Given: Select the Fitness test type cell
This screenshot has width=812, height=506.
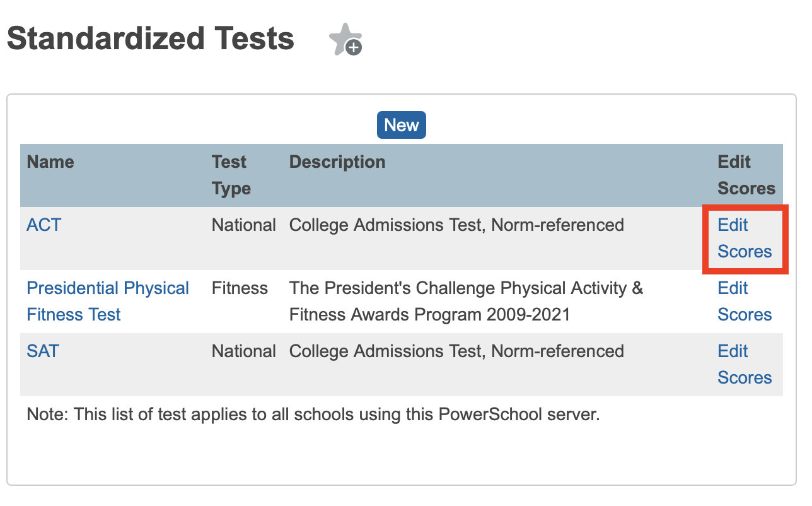Looking at the screenshot, I should (x=240, y=288).
